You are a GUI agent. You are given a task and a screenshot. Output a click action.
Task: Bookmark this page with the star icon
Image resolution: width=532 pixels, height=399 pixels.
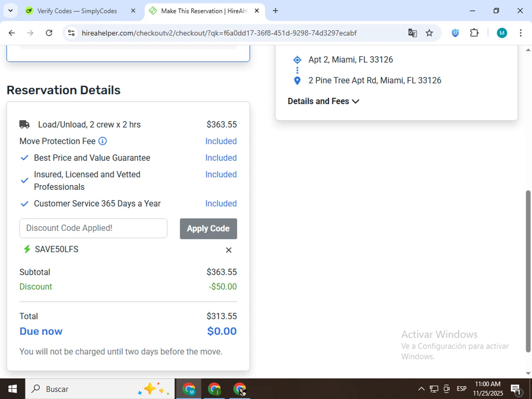pyautogui.click(x=430, y=33)
